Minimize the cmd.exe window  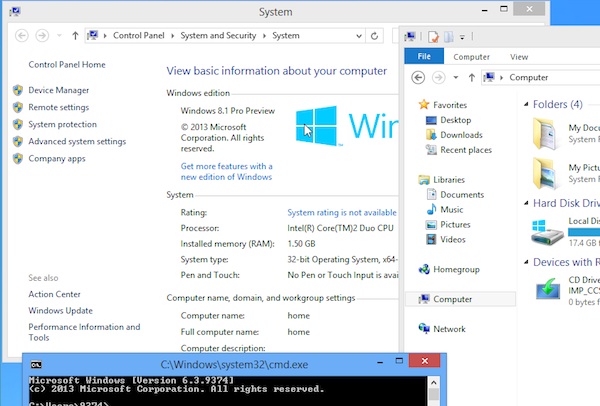(380, 362)
